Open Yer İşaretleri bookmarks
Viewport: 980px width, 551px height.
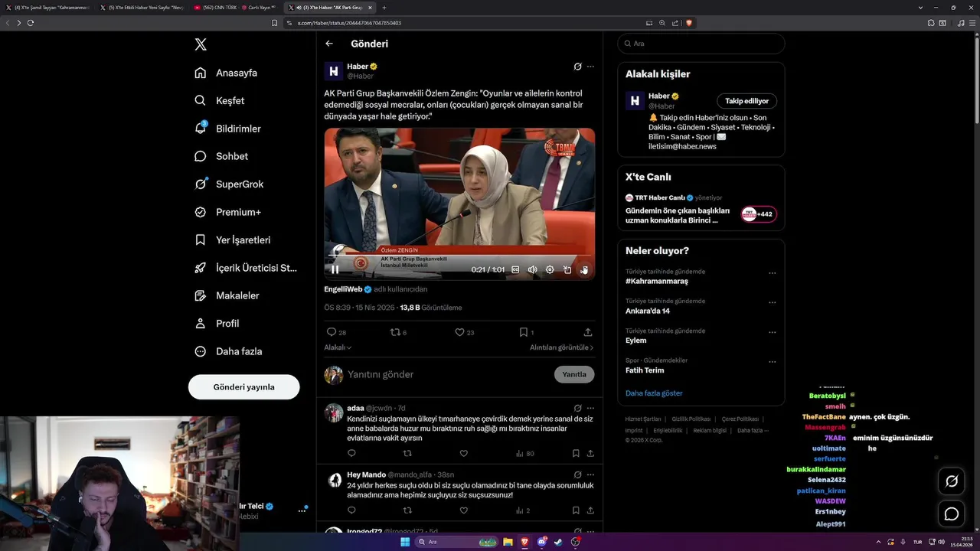232,240
